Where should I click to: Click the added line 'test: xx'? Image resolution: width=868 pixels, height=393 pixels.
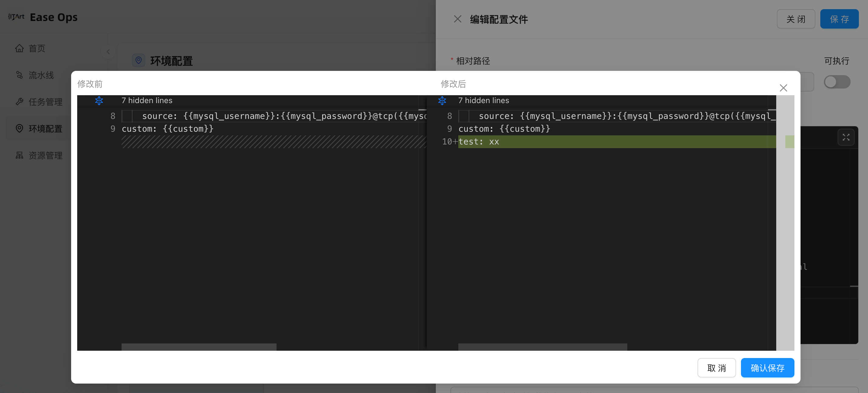point(478,142)
